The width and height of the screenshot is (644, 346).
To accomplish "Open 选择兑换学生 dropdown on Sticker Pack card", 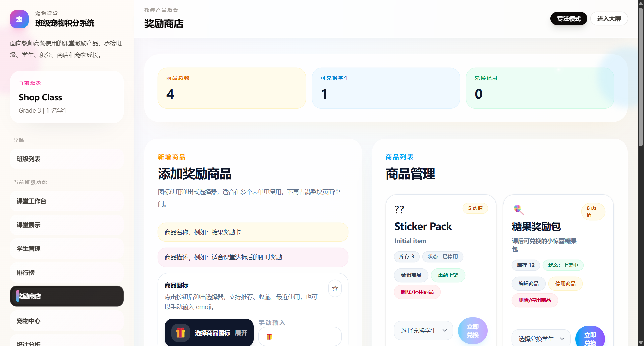I will pos(423,330).
